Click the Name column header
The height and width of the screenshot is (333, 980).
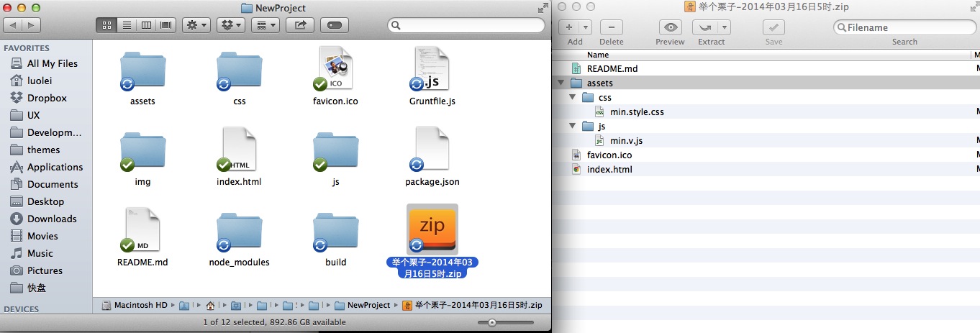tap(598, 55)
